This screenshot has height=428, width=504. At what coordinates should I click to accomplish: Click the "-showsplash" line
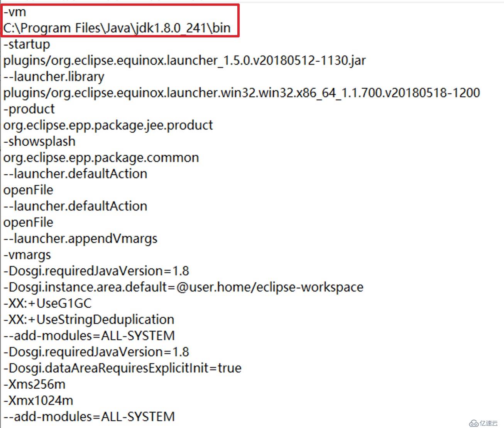[x=39, y=142]
